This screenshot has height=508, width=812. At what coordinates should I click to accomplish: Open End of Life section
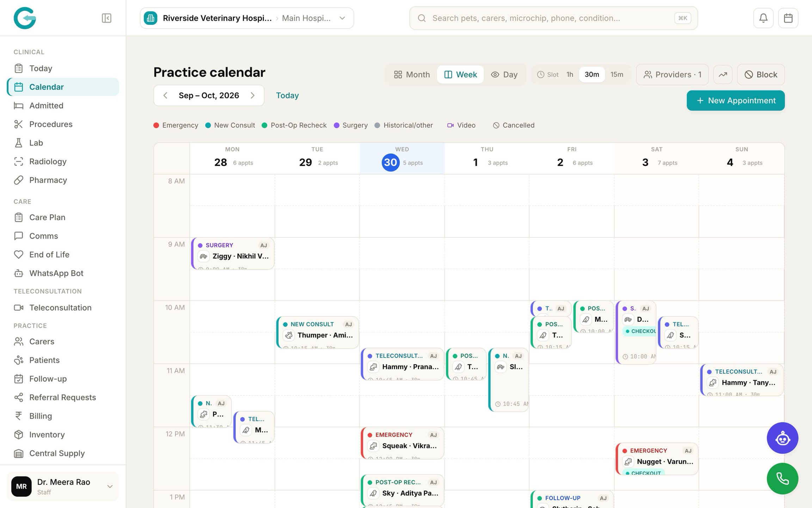(x=63, y=254)
